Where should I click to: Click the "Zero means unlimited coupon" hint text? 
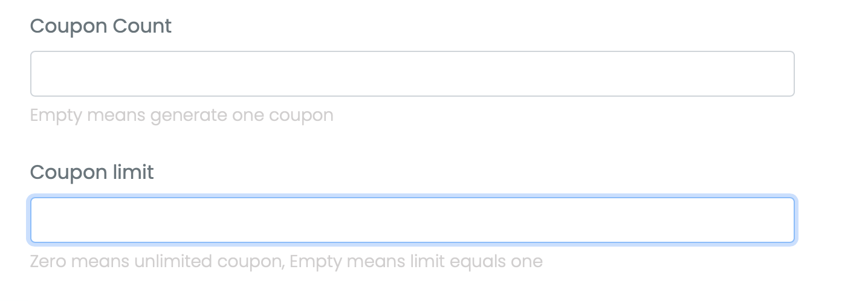[157, 262]
